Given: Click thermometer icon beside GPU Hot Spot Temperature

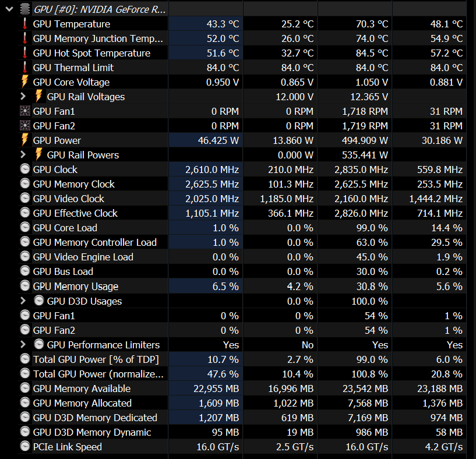Looking at the screenshot, I should tap(25, 53).
